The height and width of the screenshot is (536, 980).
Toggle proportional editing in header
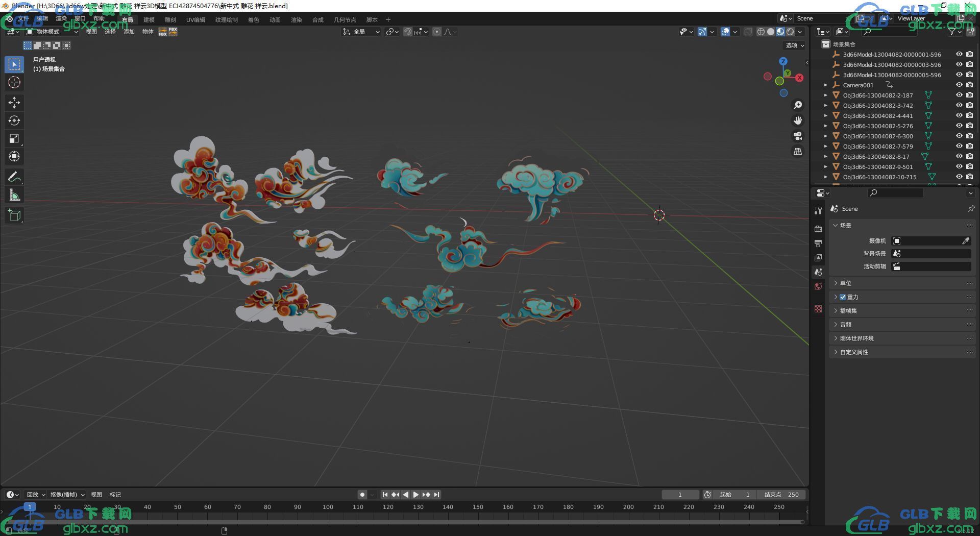[x=437, y=32]
